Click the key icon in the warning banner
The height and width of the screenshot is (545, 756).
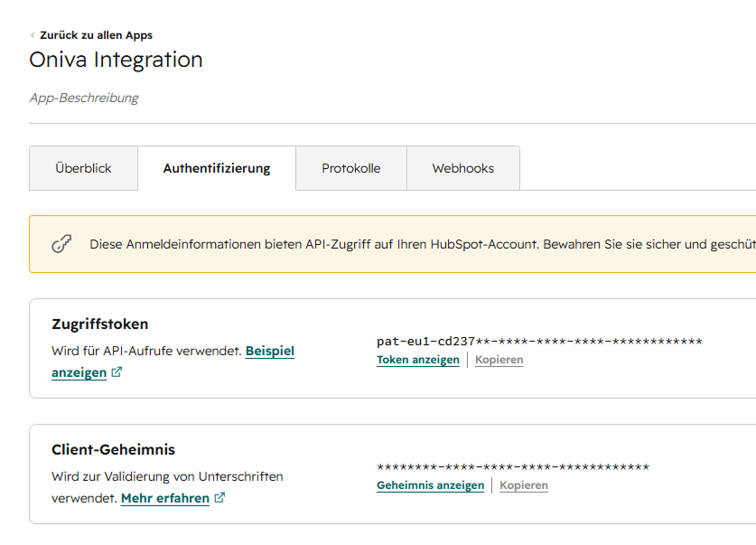[61, 244]
